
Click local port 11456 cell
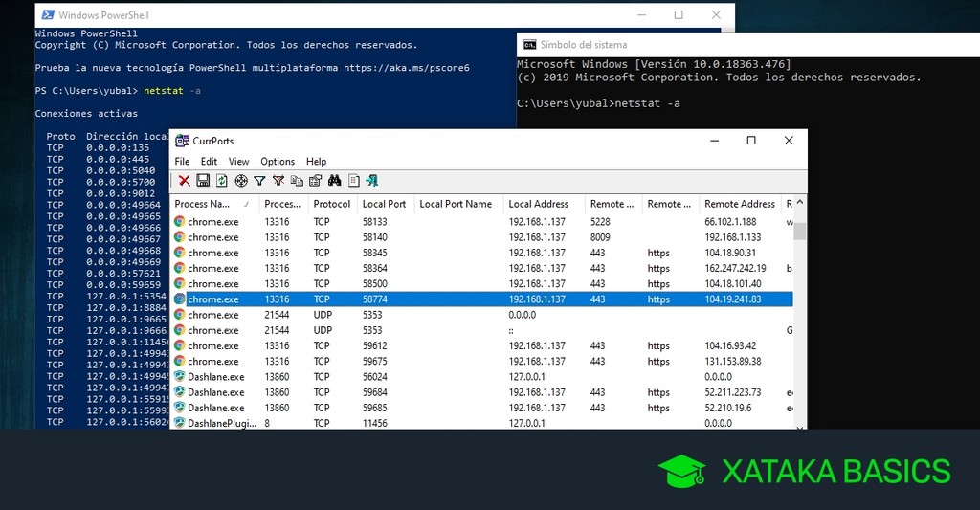pos(375,423)
